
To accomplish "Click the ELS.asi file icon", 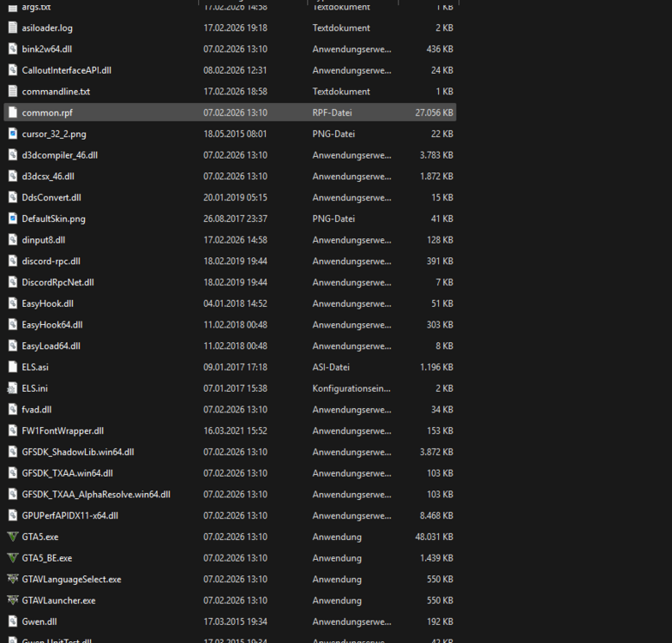I will pos(13,367).
